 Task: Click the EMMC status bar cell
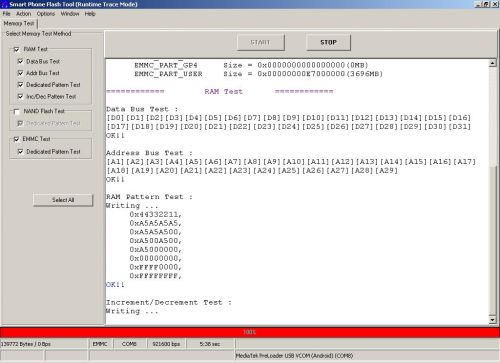click(100, 344)
